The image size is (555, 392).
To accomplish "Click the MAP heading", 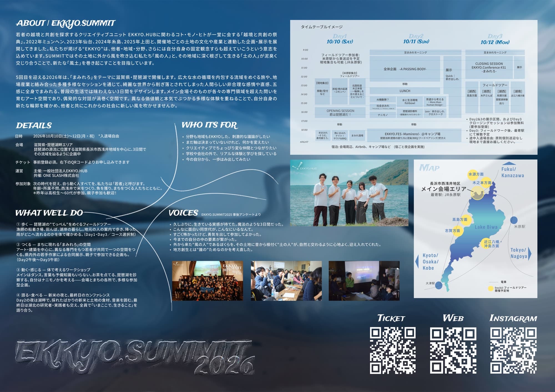I will (x=429, y=168).
